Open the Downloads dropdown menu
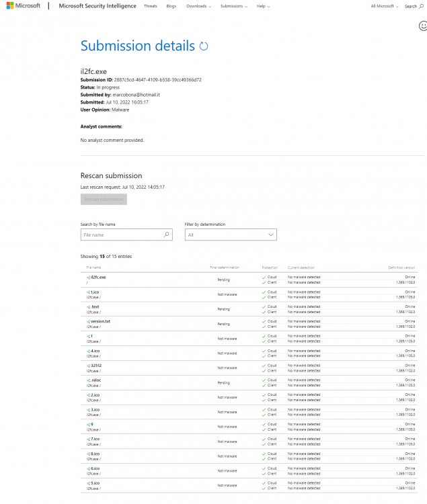 [x=199, y=6]
